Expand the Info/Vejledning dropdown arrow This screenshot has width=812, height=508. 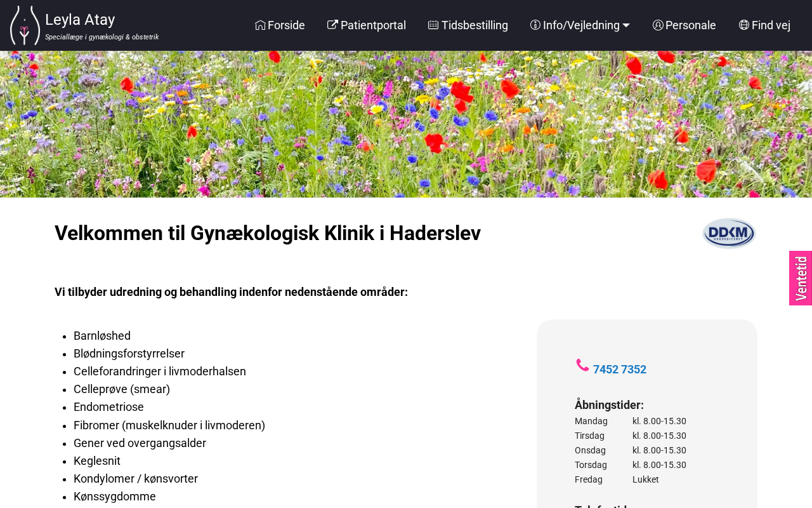tap(626, 25)
